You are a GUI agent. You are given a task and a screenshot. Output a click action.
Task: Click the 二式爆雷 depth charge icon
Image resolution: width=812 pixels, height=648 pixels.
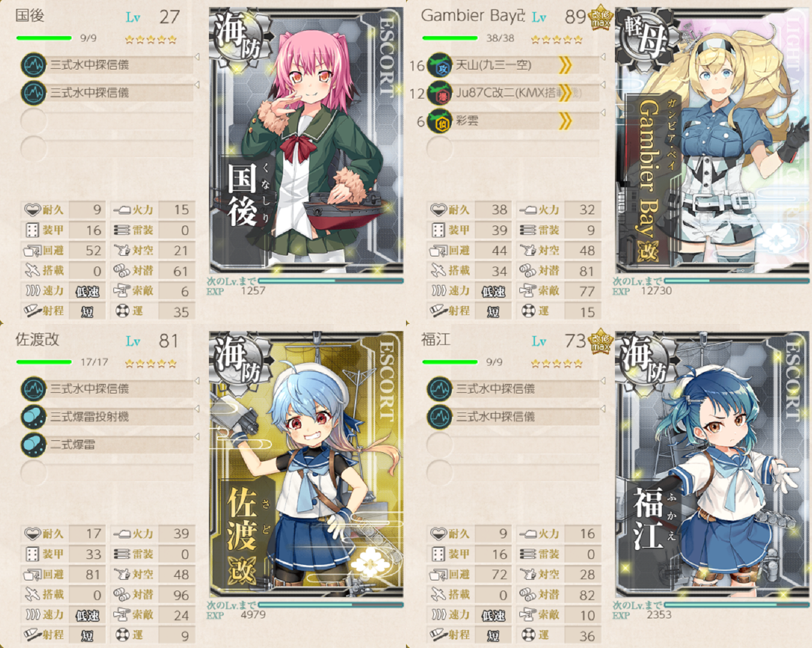[33, 444]
